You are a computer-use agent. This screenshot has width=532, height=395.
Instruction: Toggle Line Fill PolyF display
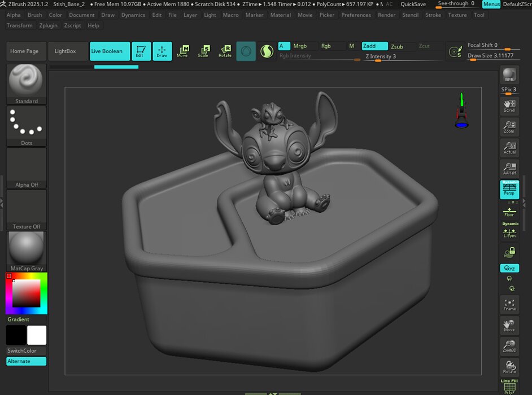pyautogui.click(x=509, y=387)
